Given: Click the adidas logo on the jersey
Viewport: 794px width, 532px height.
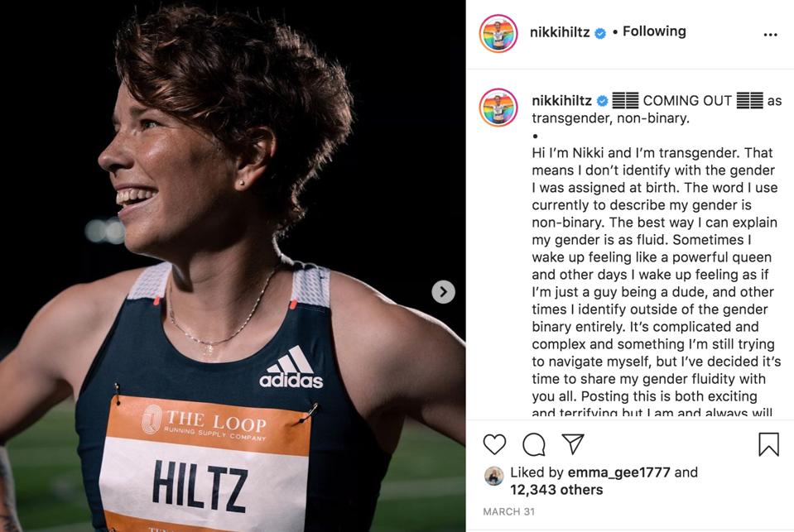Looking at the screenshot, I should pos(291,368).
